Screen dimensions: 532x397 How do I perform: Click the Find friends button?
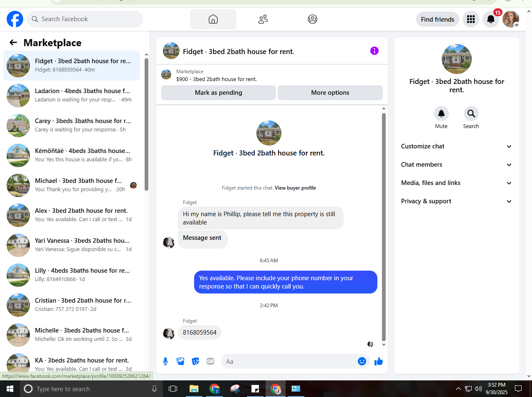(x=438, y=19)
